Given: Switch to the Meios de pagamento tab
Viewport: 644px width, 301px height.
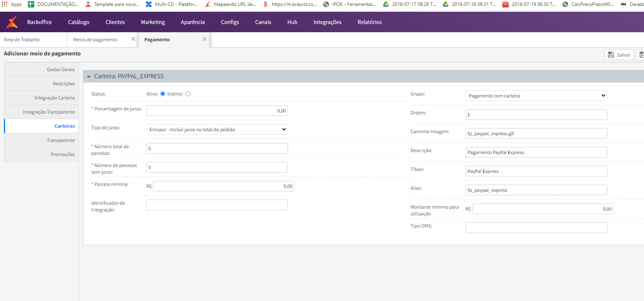Looking at the screenshot, I should tap(102, 40).
